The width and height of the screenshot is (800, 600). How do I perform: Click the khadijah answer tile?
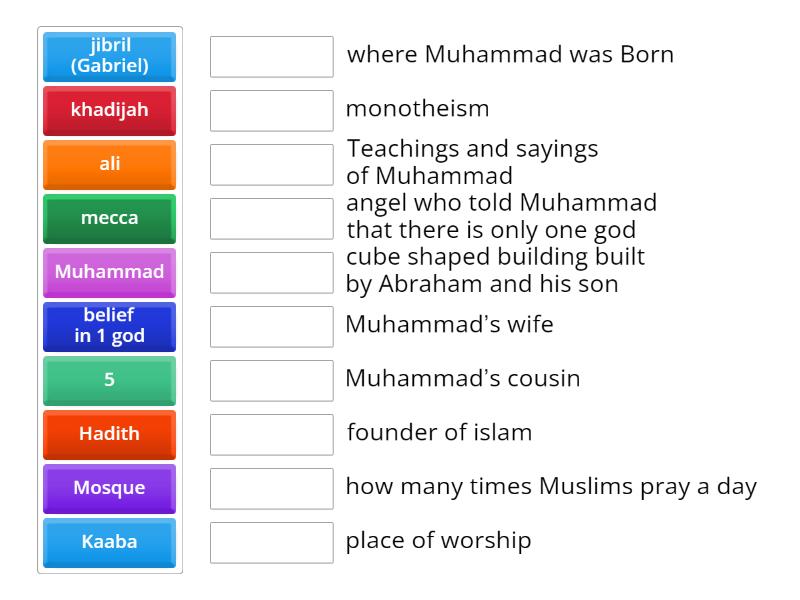click(109, 110)
